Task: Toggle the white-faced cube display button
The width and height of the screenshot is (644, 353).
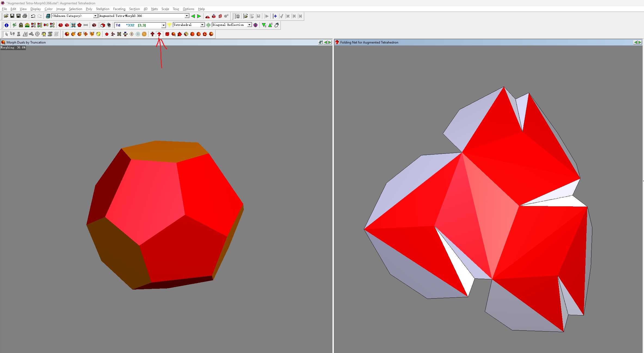Action: pos(103,25)
